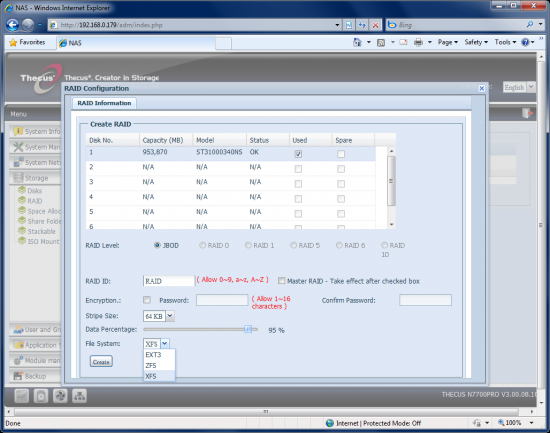Select the RAID 1 radio button
The height and width of the screenshot is (433, 550).
point(248,245)
